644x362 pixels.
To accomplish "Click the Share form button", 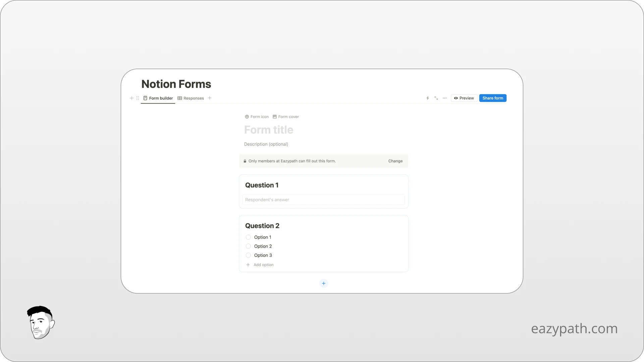I will coord(493,98).
